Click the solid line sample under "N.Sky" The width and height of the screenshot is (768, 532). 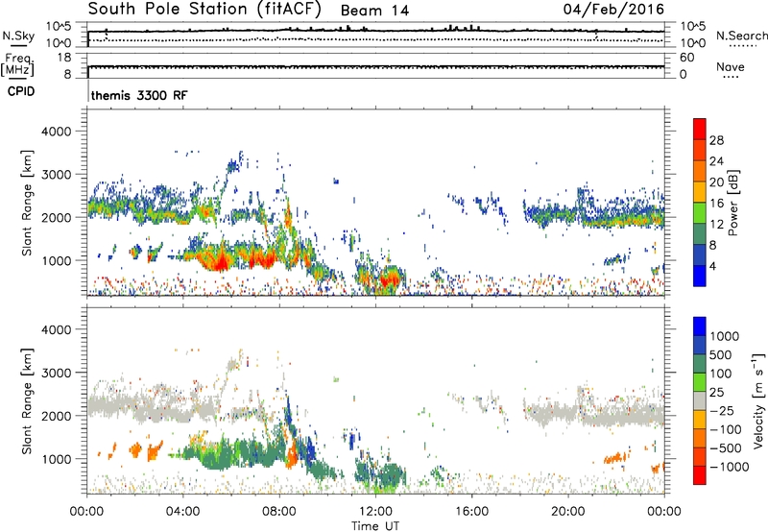click(18, 45)
